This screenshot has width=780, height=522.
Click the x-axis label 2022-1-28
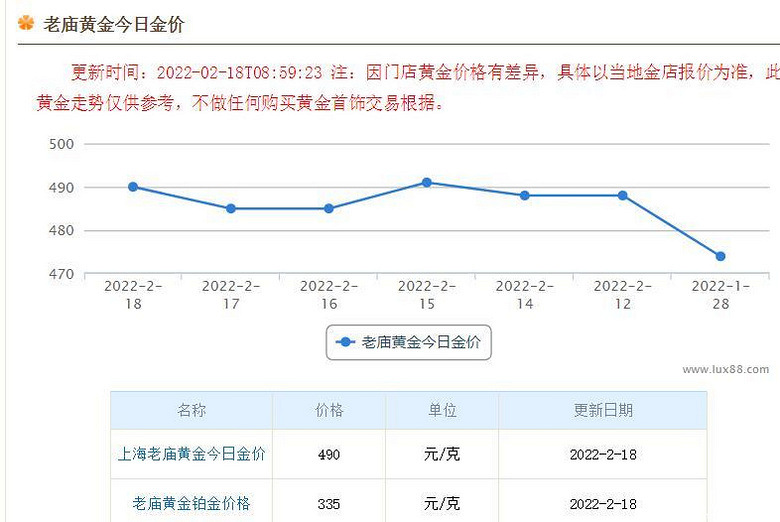point(720,295)
